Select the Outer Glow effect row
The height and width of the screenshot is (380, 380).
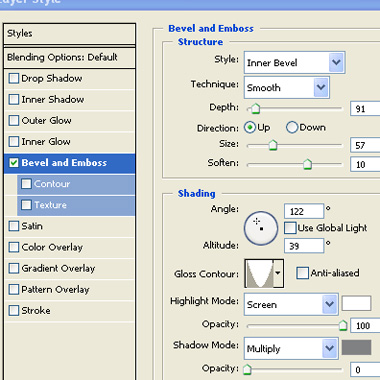(x=70, y=121)
